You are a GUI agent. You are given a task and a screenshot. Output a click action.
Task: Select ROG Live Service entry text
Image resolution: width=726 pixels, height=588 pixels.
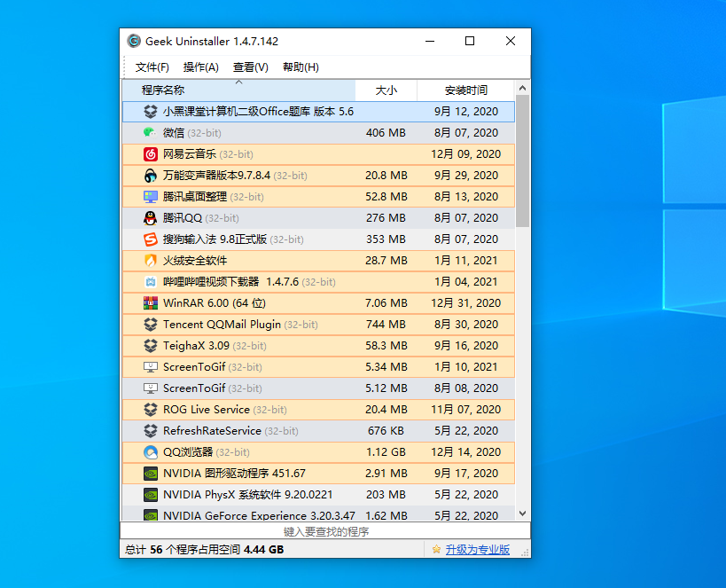click(224, 410)
